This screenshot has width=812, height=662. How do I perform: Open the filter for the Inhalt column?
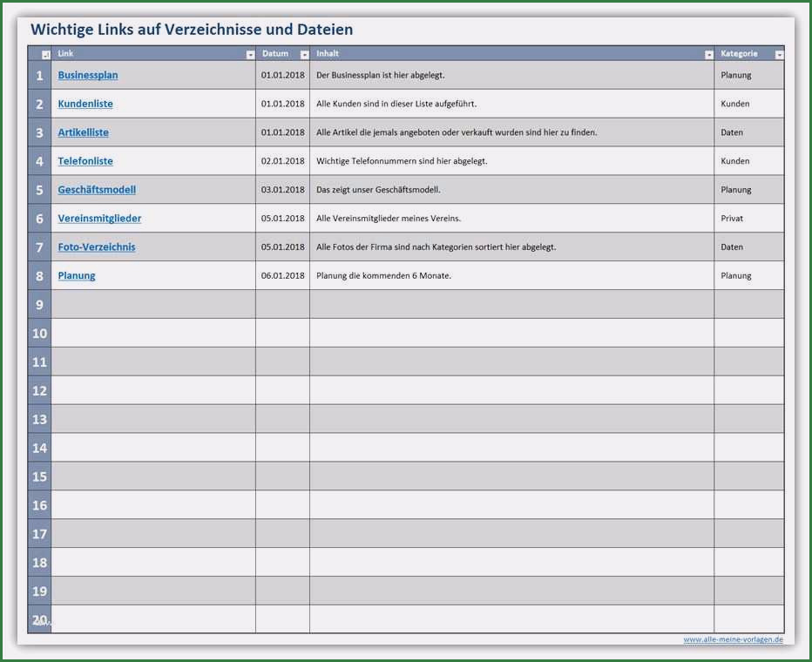coord(708,53)
